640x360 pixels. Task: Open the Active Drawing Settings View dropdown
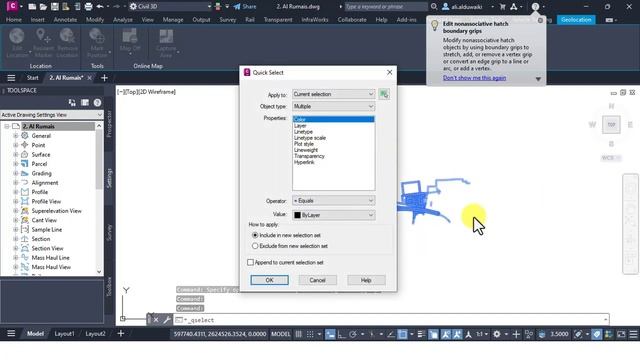click(x=51, y=115)
